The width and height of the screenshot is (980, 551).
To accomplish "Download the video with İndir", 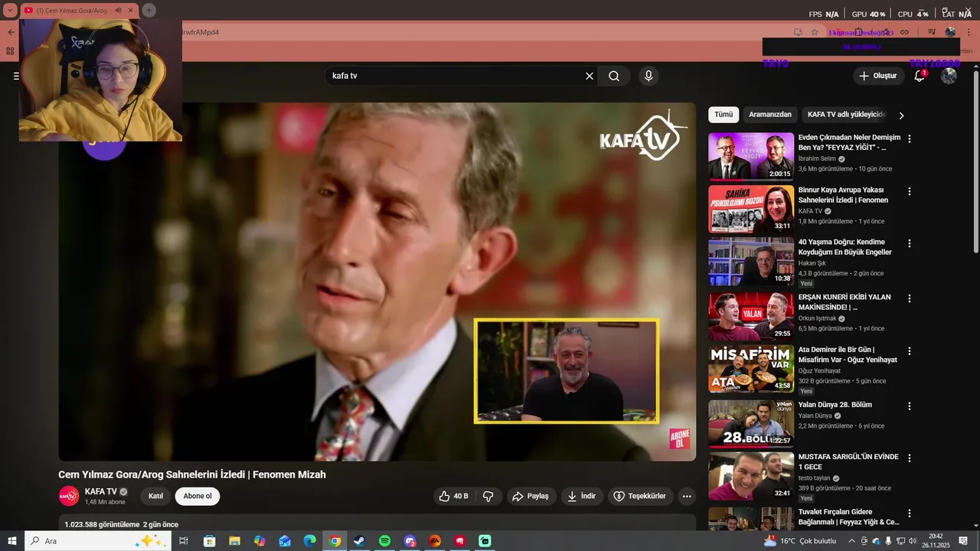I will coord(581,496).
